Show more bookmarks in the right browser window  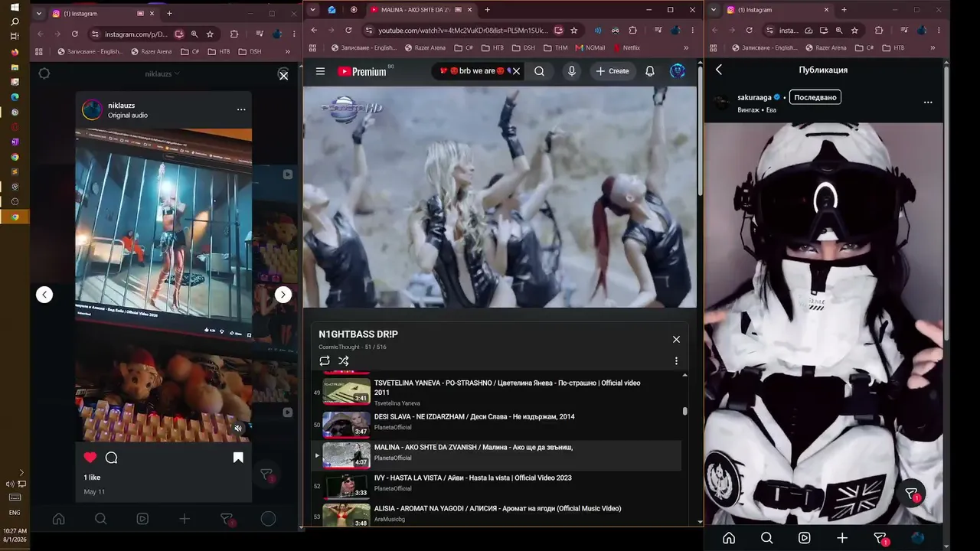933,47
